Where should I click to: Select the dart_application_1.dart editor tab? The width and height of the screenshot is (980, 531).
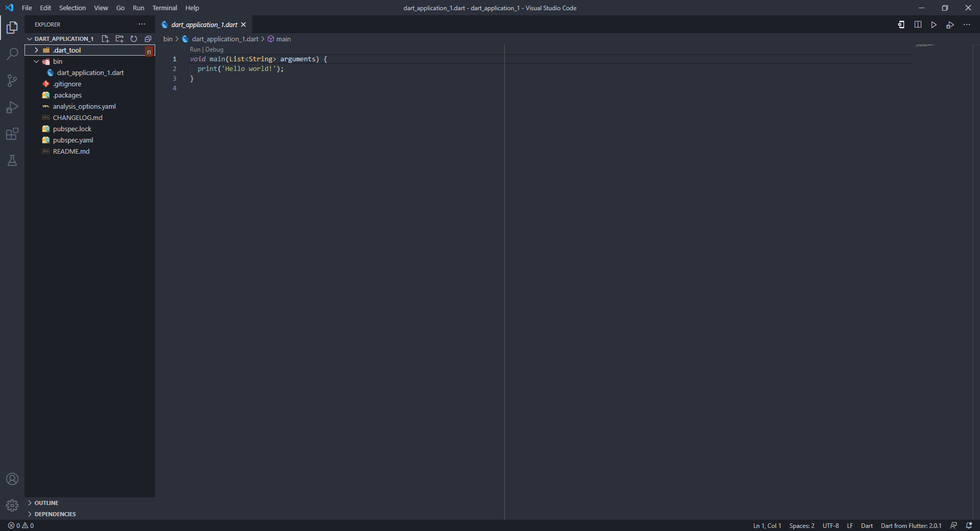(204, 25)
